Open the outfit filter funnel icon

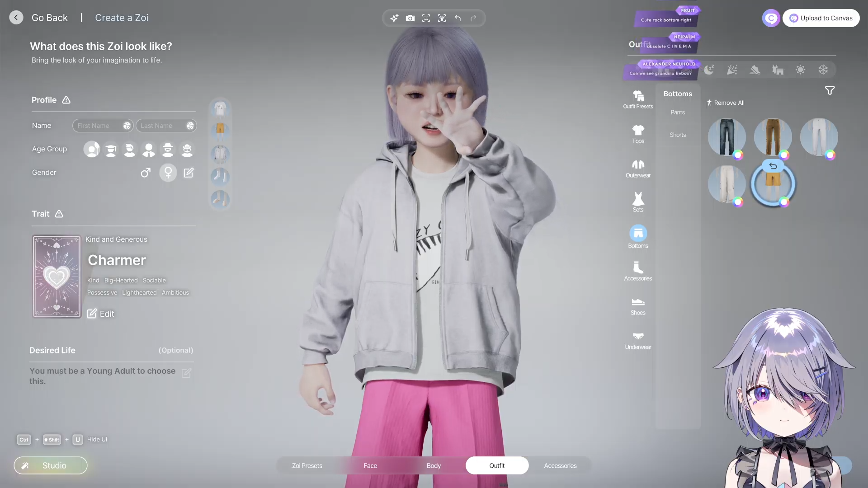[x=830, y=91]
